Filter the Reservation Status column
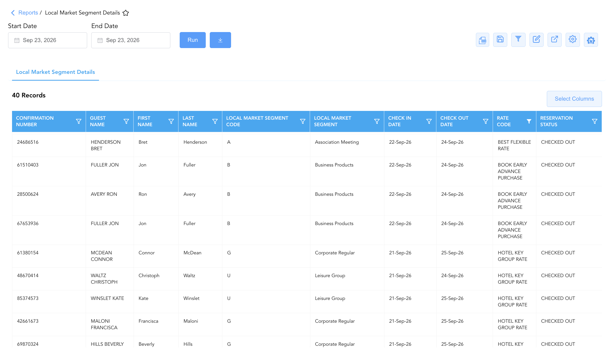 pos(595,121)
